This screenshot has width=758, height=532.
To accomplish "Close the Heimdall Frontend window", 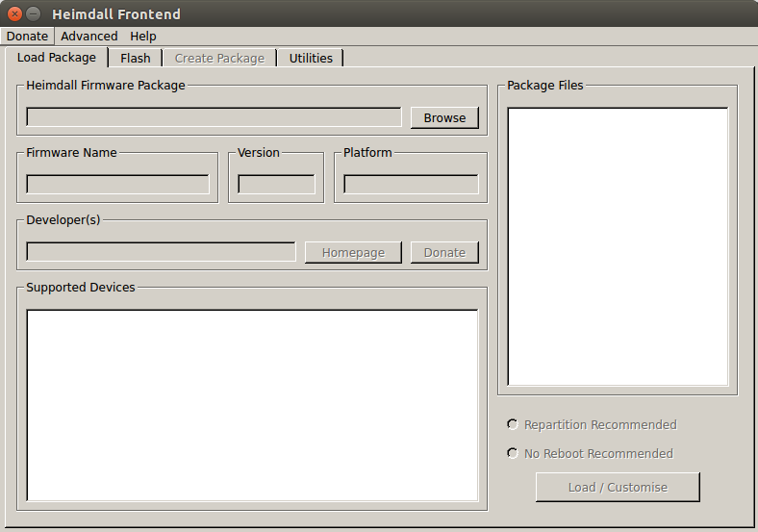I will point(15,14).
